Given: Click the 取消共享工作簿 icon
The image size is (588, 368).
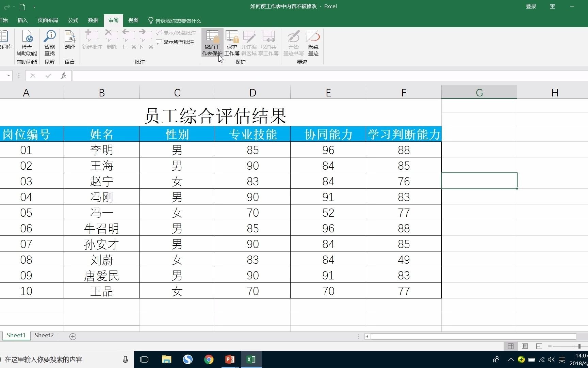Looking at the screenshot, I should click(268, 42).
